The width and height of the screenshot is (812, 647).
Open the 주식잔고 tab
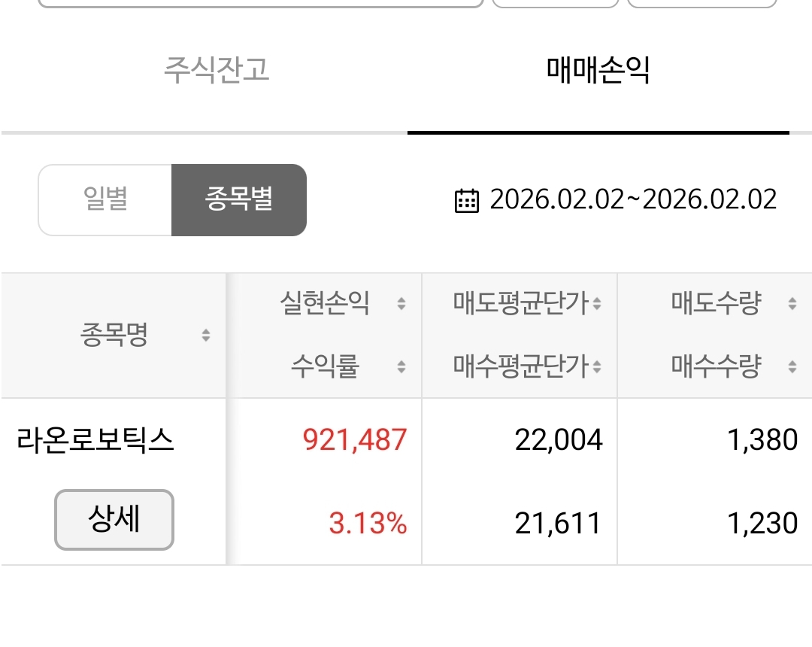(x=217, y=70)
